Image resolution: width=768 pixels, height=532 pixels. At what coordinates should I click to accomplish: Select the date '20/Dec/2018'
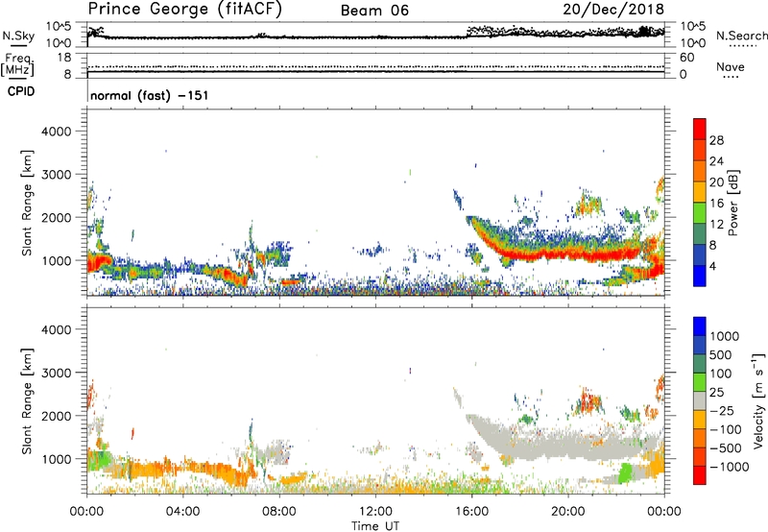[x=613, y=10]
